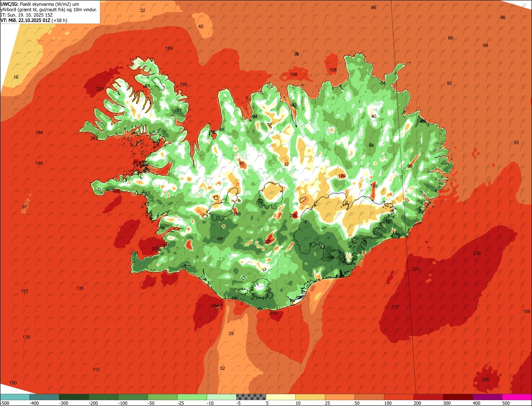Click the map value 99 in the east
This screenshot has height=406, width=532.
point(410,166)
